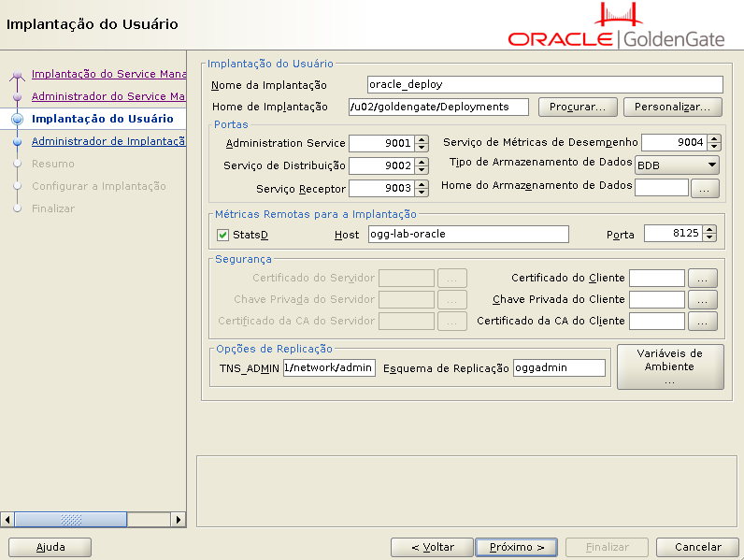Browse for Chave Privada do Cliente
Viewport: 744px width, 560px height.
pos(702,300)
